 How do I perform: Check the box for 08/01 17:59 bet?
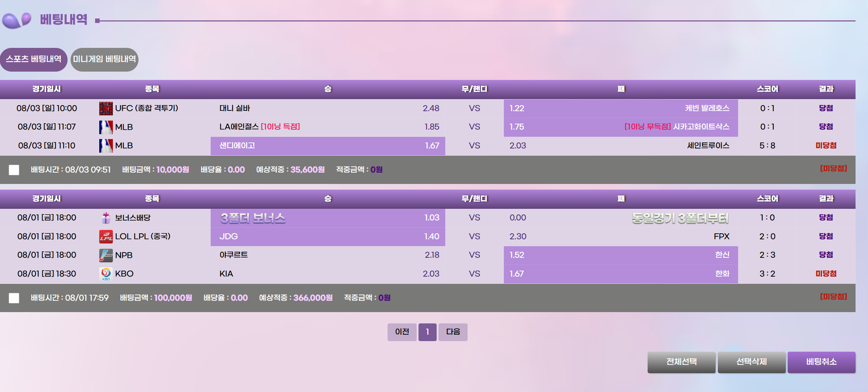pyautogui.click(x=14, y=298)
